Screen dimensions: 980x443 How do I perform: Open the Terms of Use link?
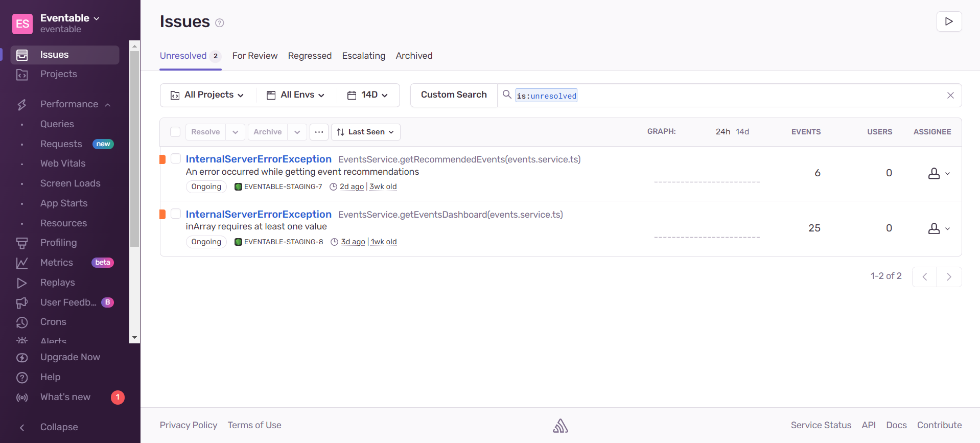pyautogui.click(x=254, y=425)
